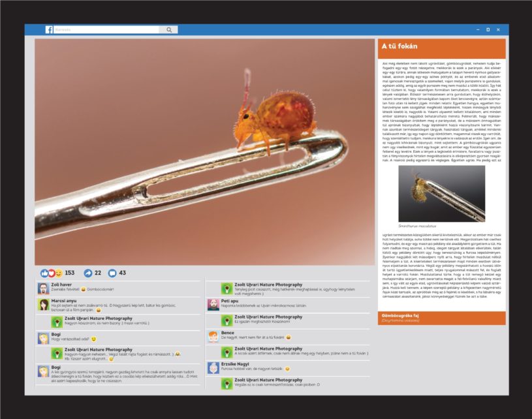
Task: Click the yellow smiley reaction icon
Action: pyautogui.click(x=59, y=273)
